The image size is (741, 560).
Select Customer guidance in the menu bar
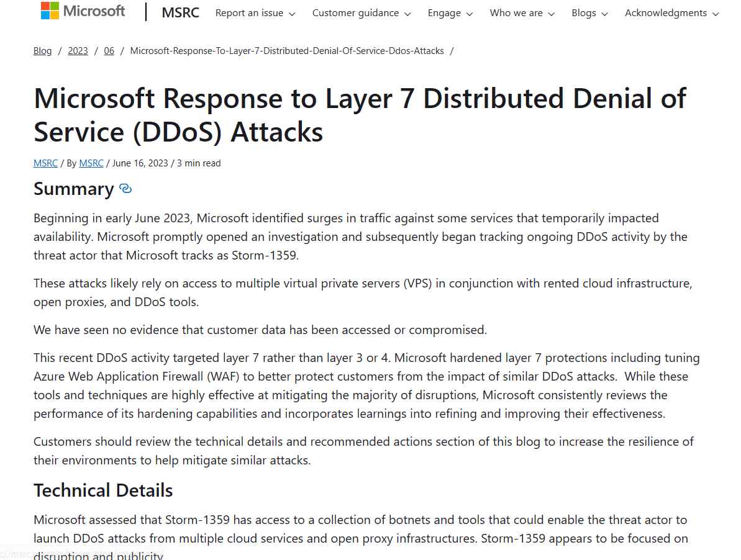click(355, 13)
